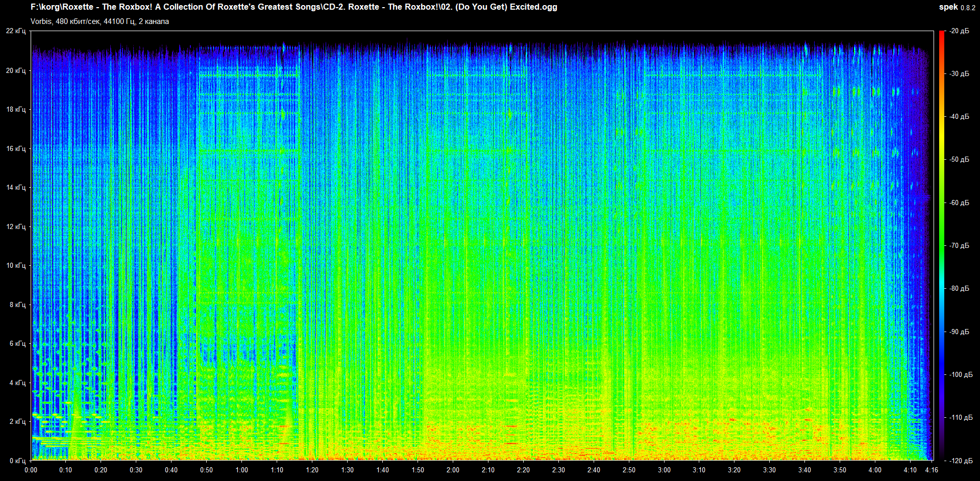980x481 pixels.
Task: Click the 0 кГц frequency label
Action: pos(17,461)
